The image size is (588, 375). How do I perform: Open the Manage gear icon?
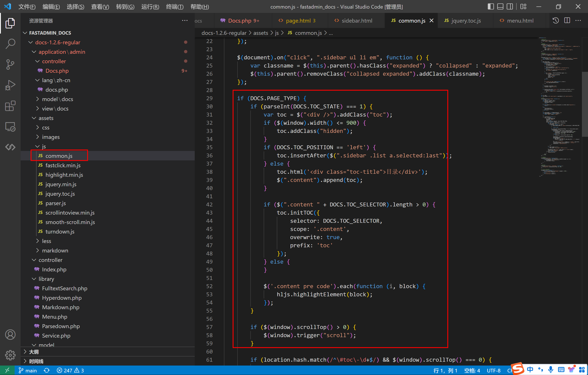(10, 355)
